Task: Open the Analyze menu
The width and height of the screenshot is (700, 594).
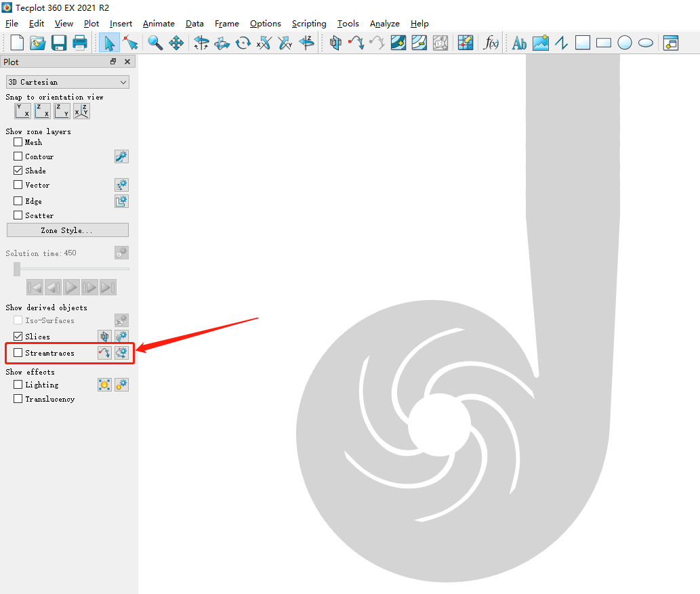Action: [x=384, y=24]
